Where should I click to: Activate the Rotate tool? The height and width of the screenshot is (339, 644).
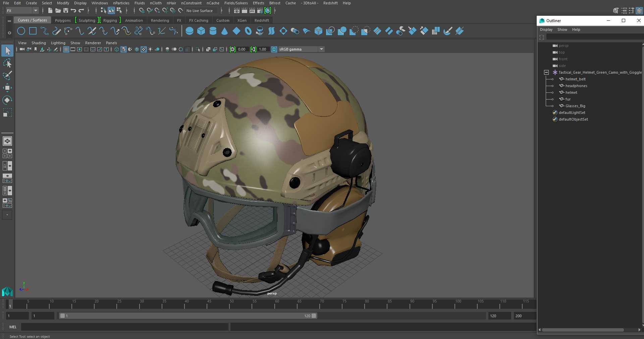(7, 100)
